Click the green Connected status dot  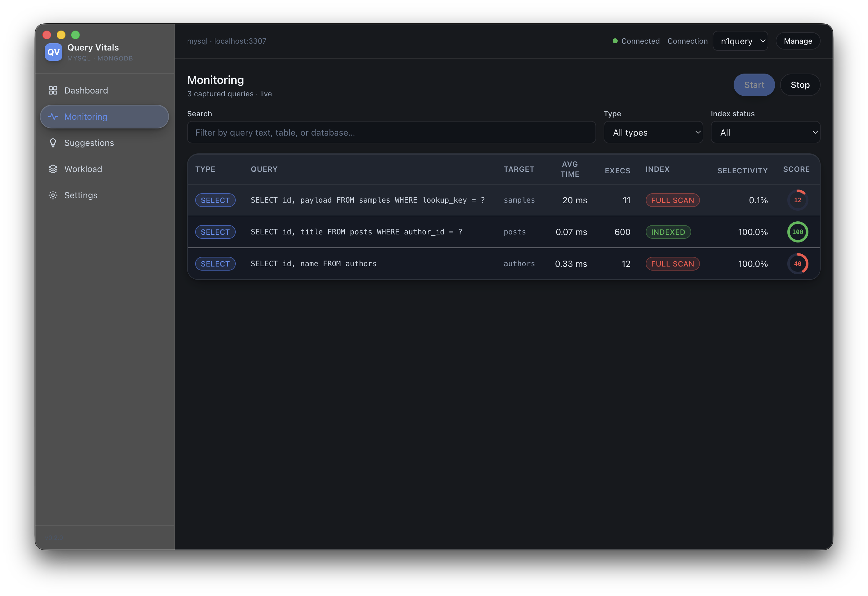pyautogui.click(x=615, y=41)
